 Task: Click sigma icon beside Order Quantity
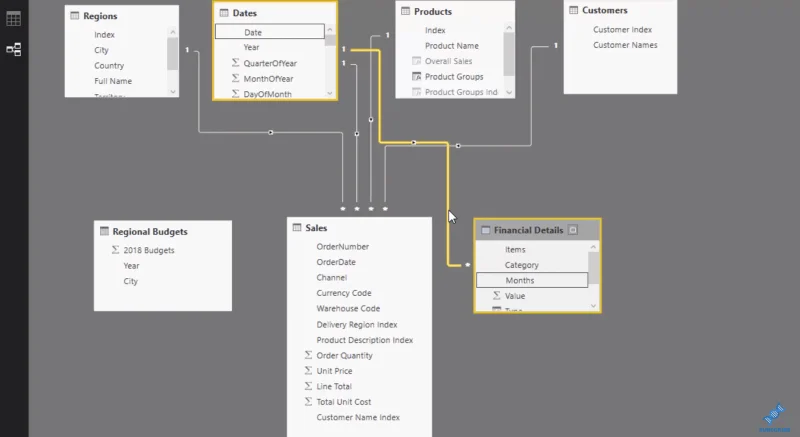[x=308, y=355]
